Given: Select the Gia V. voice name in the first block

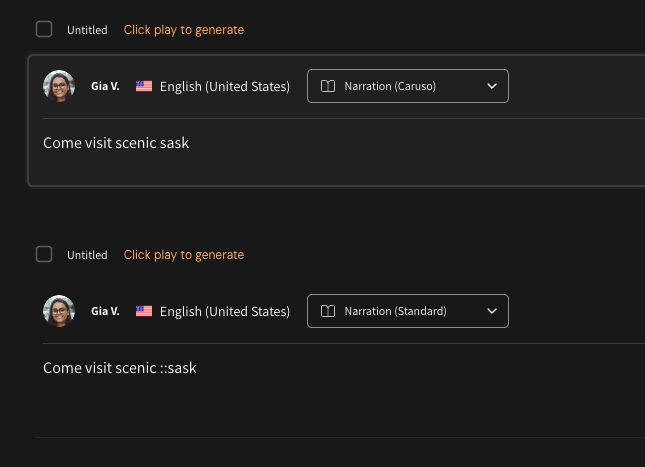Looking at the screenshot, I should (105, 86).
